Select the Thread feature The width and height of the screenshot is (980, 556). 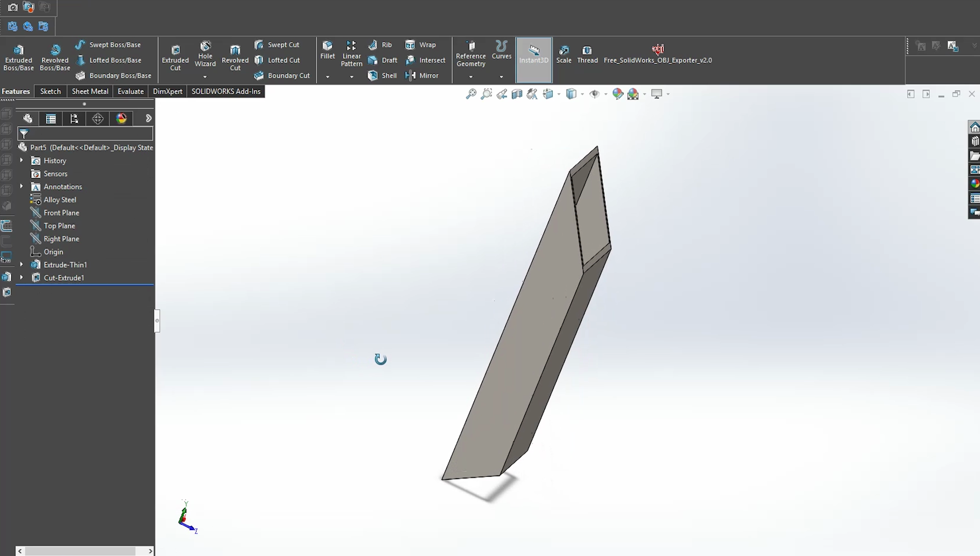[x=587, y=54]
